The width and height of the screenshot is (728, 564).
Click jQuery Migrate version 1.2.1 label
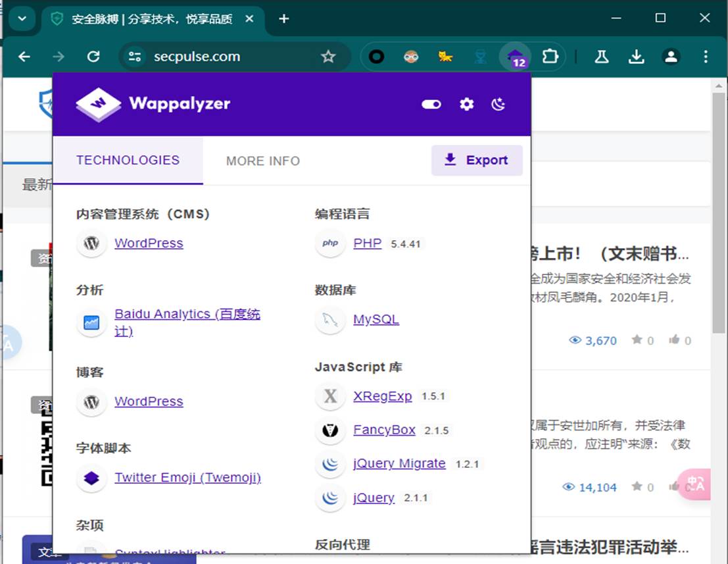[x=467, y=464]
